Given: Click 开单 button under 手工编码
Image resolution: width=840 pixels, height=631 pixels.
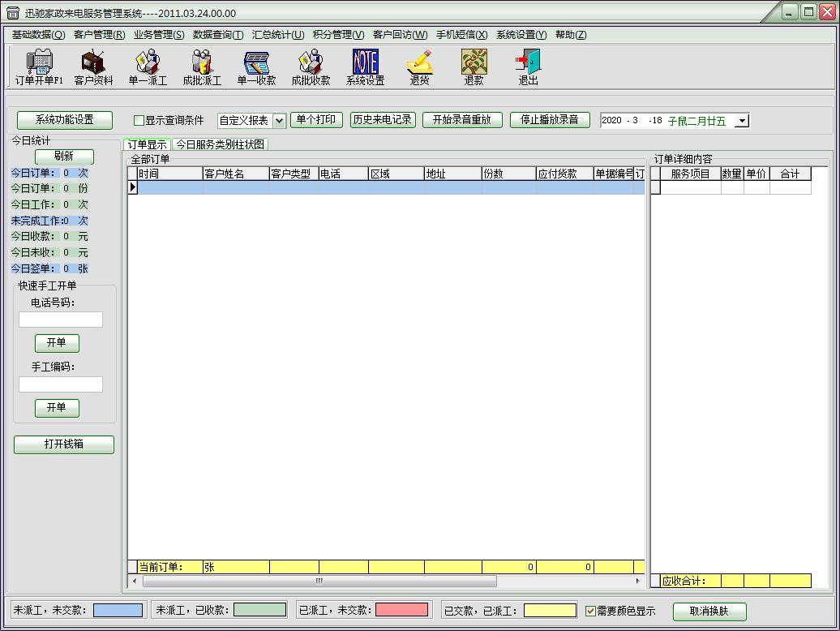Looking at the screenshot, I should pos(57,408).
